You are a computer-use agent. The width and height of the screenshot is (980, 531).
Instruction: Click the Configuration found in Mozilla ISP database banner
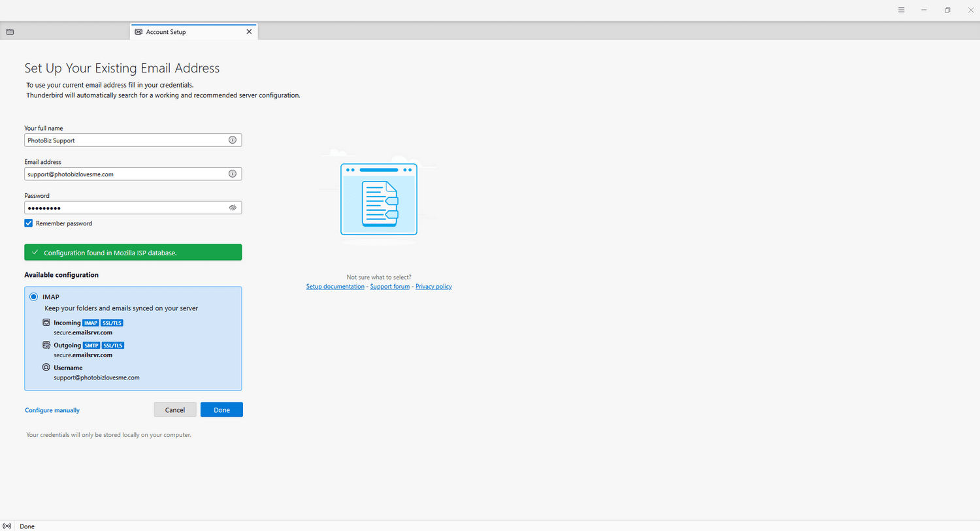click(x=133, y=252)
